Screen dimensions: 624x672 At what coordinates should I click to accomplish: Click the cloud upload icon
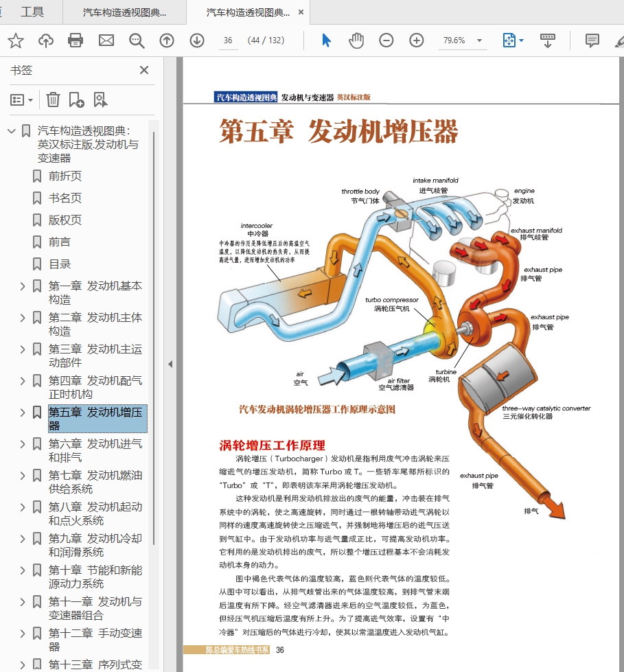tap(46, 40)
